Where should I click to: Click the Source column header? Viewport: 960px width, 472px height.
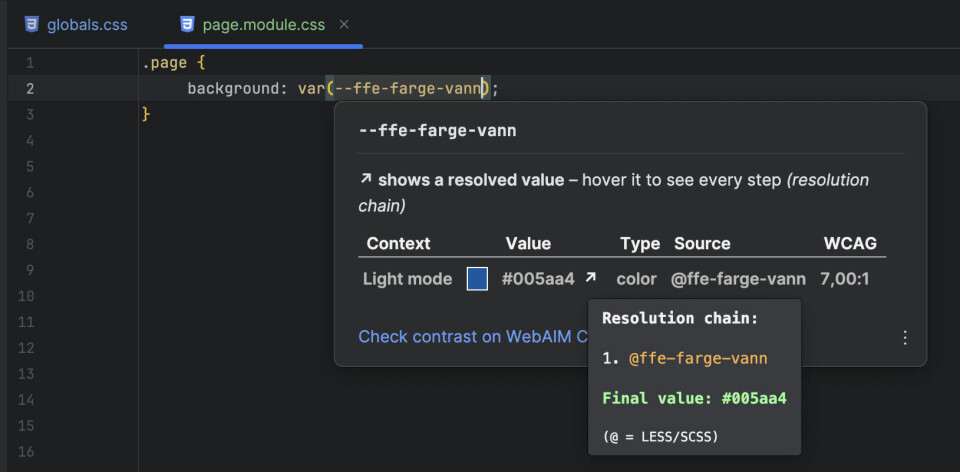(x=702, y=244)
